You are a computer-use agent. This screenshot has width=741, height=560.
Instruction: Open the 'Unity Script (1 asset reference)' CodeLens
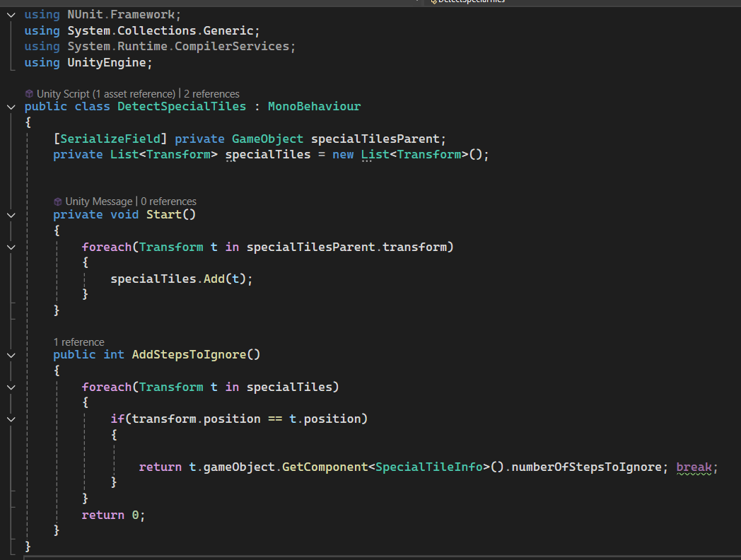point(106,94)
